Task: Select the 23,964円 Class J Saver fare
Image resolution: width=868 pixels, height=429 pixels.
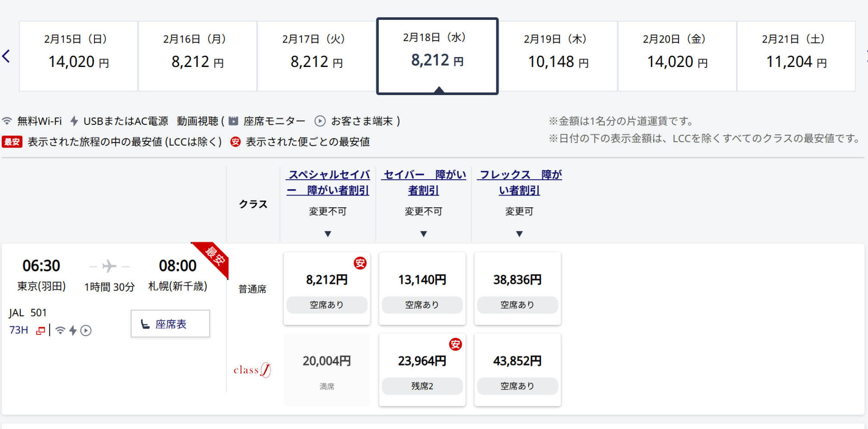Action: (x=422, y=370)
